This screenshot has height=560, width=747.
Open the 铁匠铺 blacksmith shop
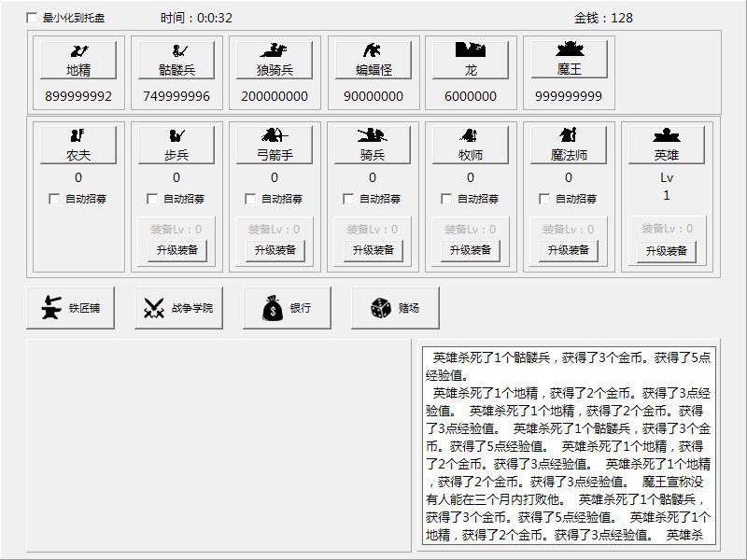pos(71,308)
